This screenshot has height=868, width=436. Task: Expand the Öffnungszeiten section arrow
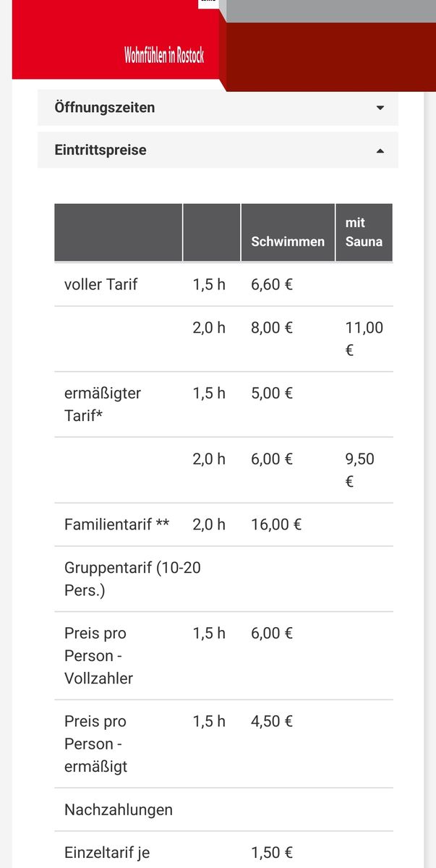point(380,108)
